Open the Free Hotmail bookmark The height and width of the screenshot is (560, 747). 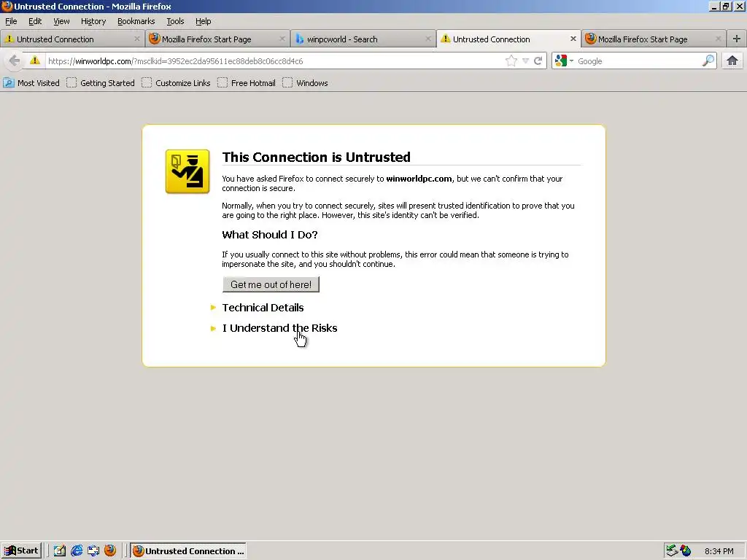pyautogui.click(x=247, y=83)
